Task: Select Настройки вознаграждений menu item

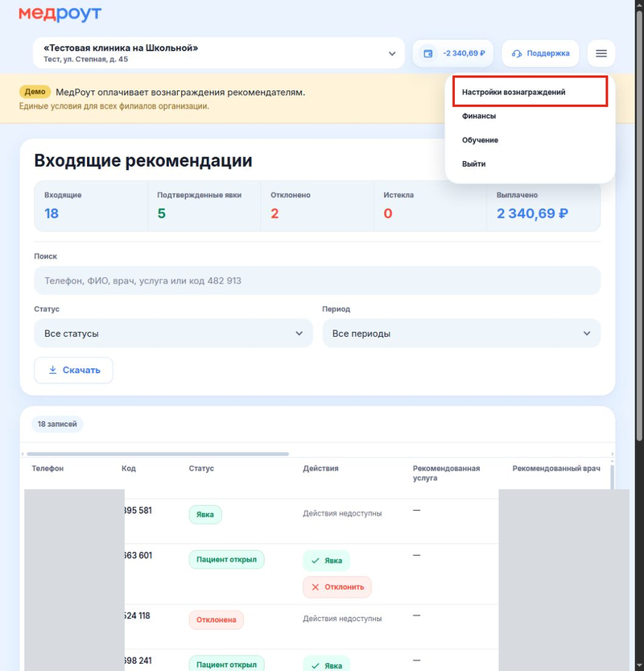Action: click(x=530, y=92)
